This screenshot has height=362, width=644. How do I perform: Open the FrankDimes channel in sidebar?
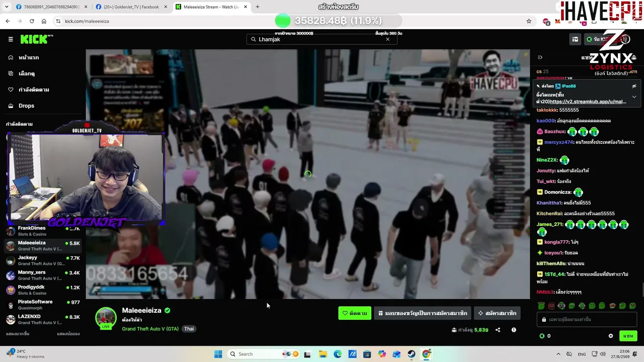click(43, 231)
